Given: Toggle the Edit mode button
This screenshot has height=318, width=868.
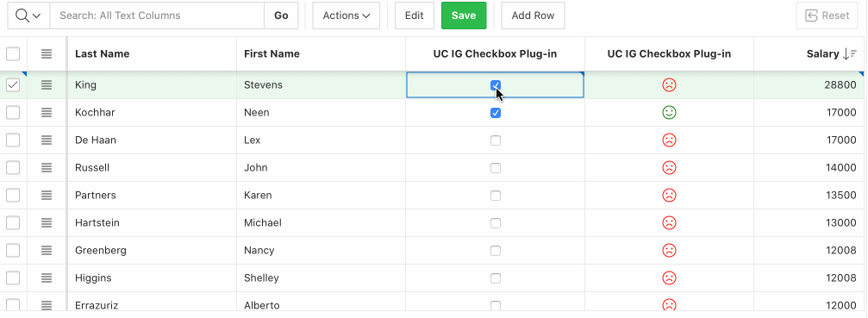Looking at the screenshot, I should point(414,16).
